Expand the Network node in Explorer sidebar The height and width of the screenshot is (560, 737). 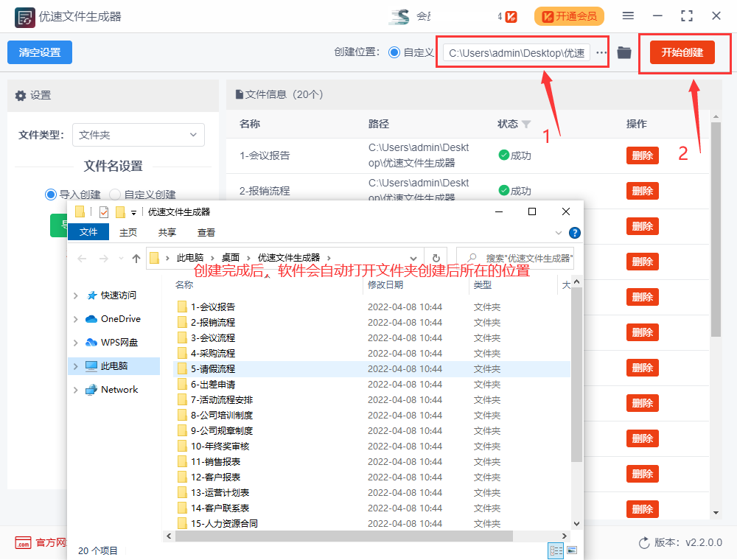click(76, 389)
